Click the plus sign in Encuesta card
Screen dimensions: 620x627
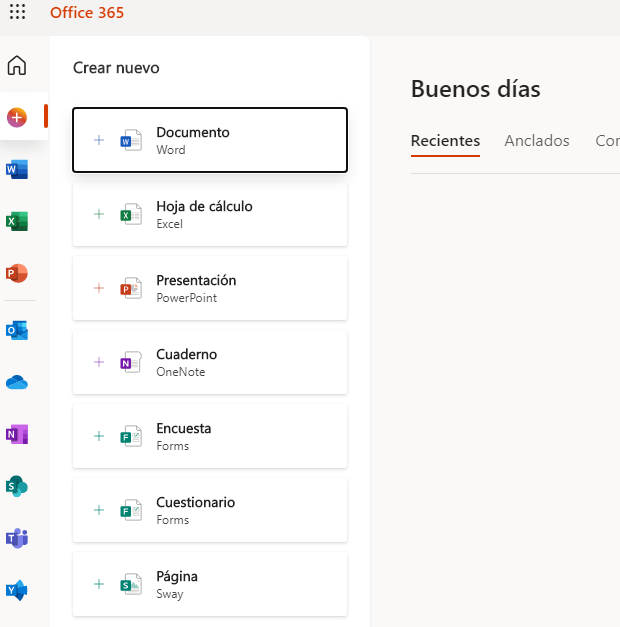pyautogui.click(x=99, y=436)
